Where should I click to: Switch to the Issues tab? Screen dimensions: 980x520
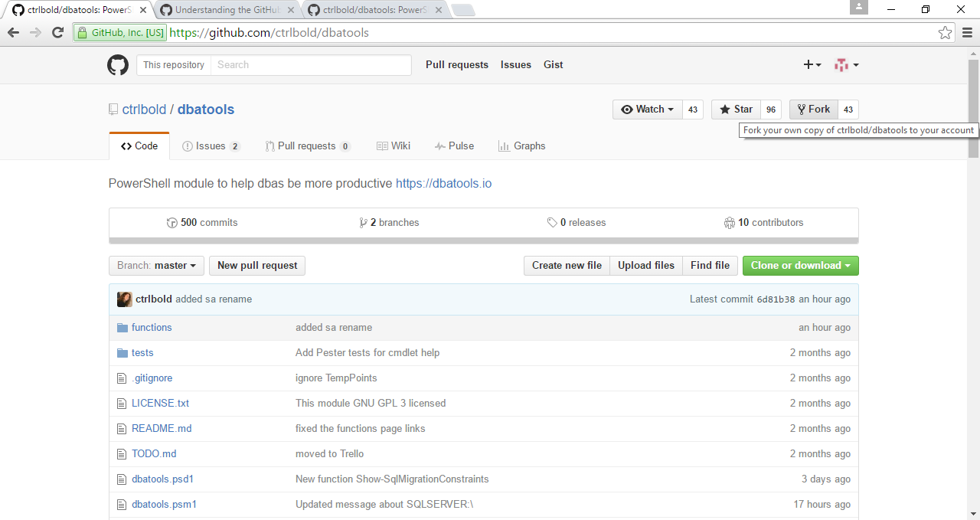click(x=211, y=146)
